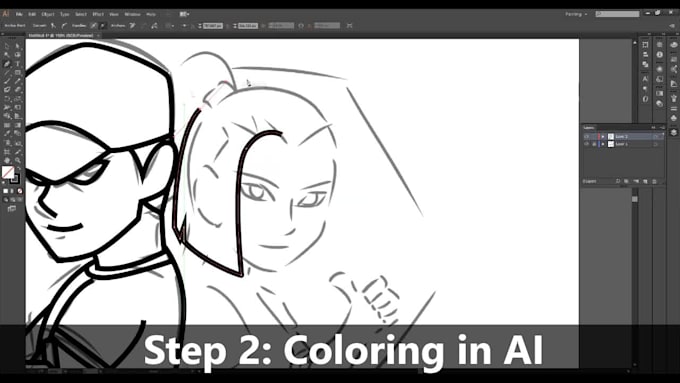Select the Selection tool arrow
The image size is (680, 383).
click(x=7, y=46)
